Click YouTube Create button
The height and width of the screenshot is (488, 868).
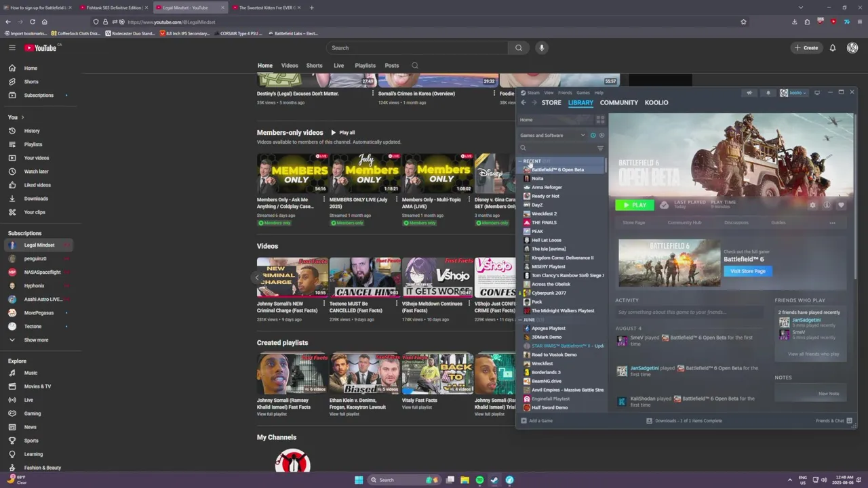[x=806, y=47]
